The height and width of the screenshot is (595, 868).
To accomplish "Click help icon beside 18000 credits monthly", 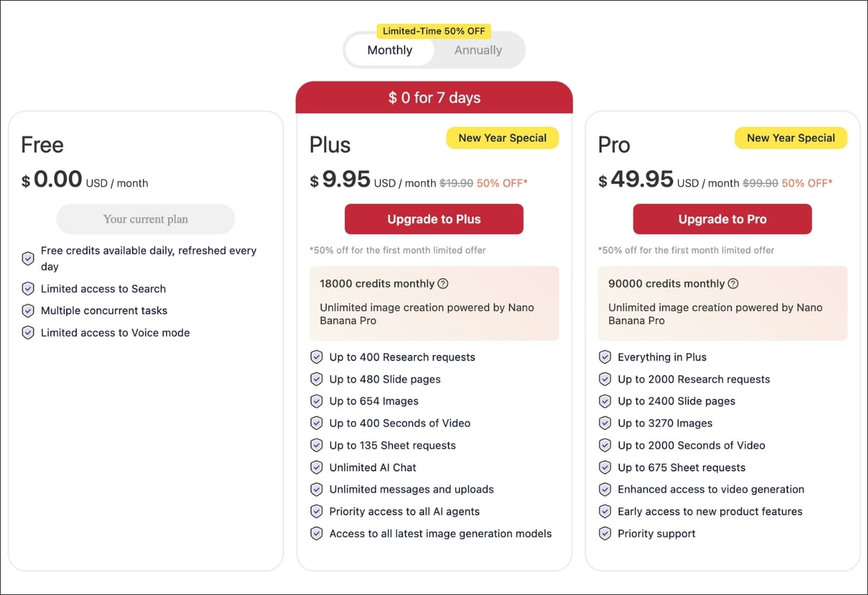I will coord(443,284).
